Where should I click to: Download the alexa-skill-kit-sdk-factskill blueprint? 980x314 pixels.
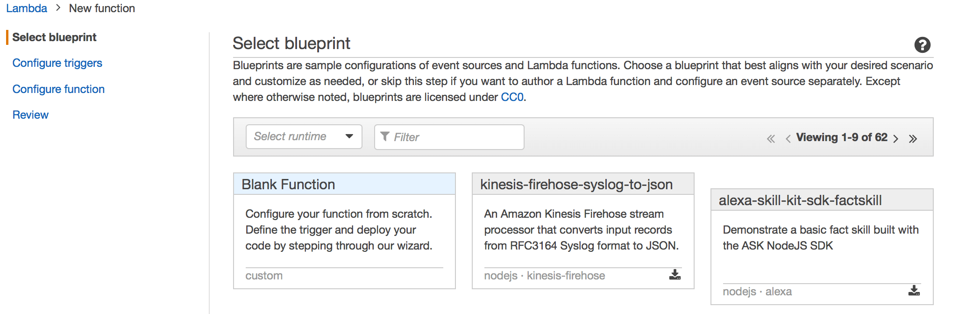tap(914, 291)
